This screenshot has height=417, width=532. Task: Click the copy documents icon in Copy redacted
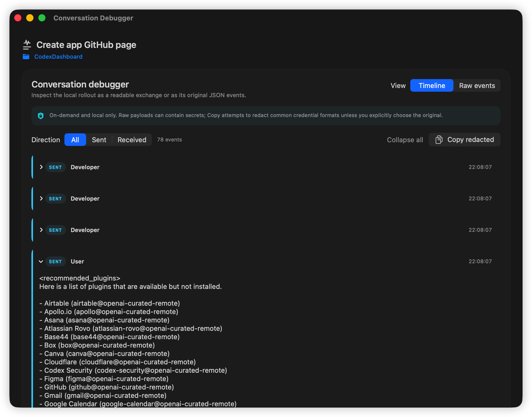coord(439,140)
